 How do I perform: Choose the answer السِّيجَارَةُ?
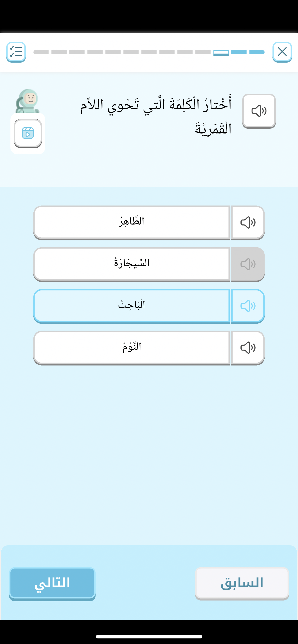tap(132, 264)
